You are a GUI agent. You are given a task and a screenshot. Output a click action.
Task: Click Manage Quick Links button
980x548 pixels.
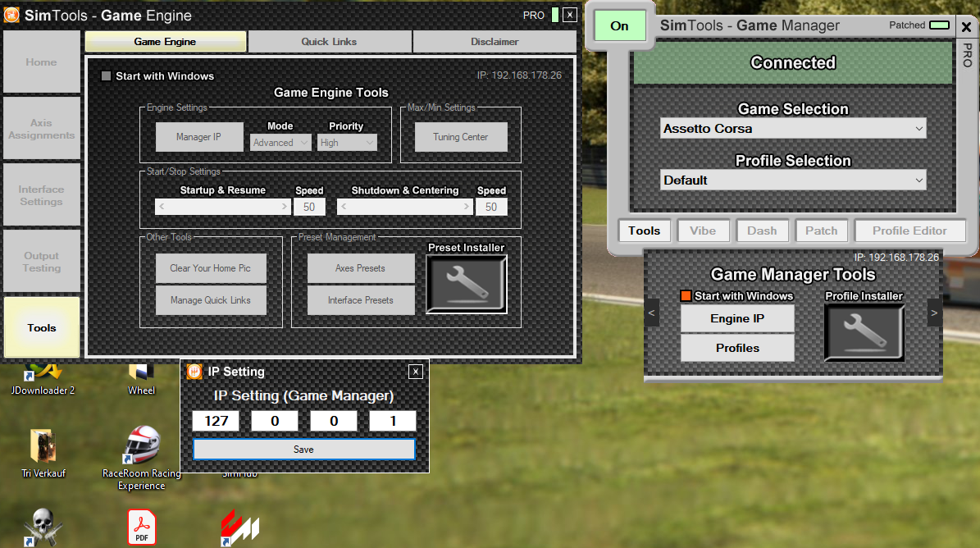click(x=211, y=300)
